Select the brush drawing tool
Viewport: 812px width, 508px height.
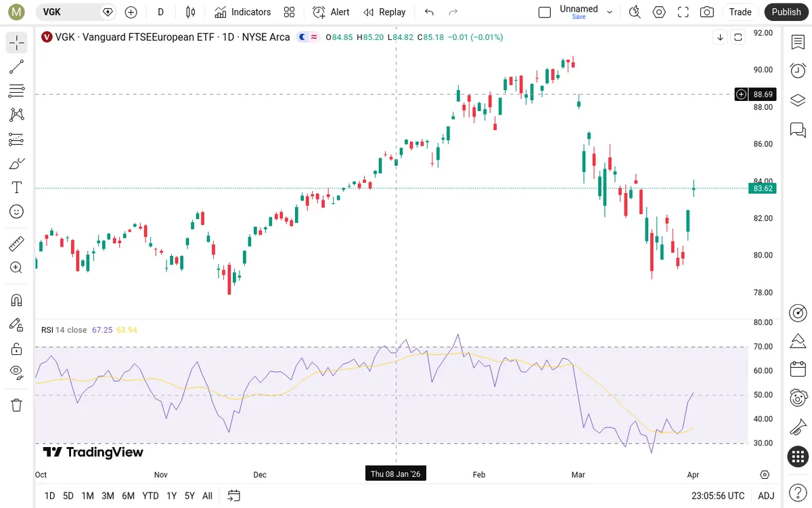click(x=17, y=163)
